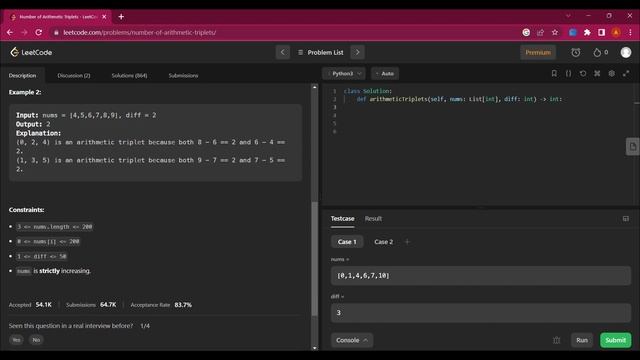Click the browser back button
Screen dimensions: 640x360
click(10, 32)
